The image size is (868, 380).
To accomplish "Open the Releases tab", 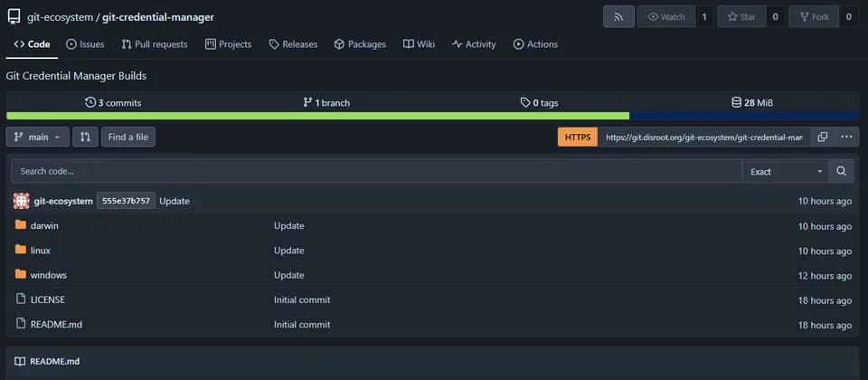I will (x=293, y=44).
